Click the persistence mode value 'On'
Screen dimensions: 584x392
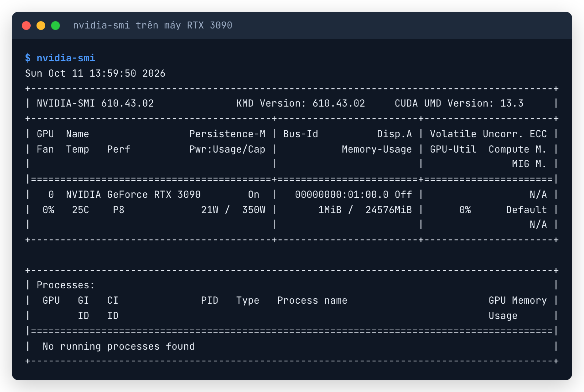point(254,195)
